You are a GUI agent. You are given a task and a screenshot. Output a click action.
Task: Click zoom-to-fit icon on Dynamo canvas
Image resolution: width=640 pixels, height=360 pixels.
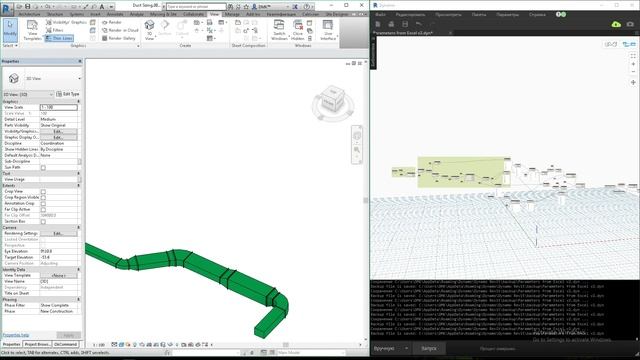[x=633, y=56]
